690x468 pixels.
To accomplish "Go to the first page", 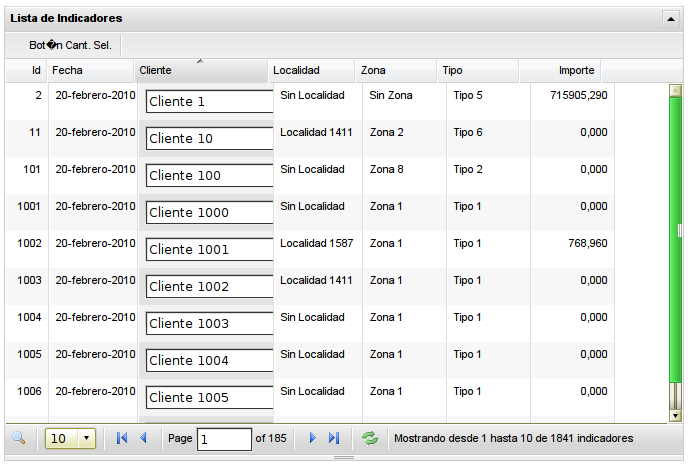I will (x=122, y=438).
